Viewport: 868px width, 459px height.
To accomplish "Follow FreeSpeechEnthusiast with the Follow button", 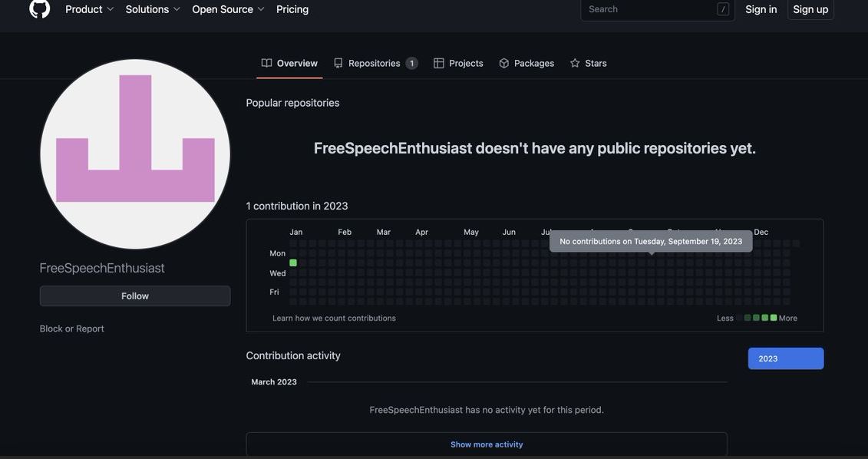I will click(135, 296).
